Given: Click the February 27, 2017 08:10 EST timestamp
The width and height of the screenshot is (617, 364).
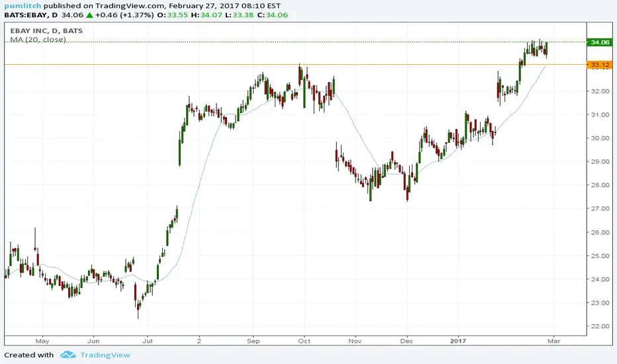Looking at the screenshot, I should pyautogui.click(x=224, y=6).
